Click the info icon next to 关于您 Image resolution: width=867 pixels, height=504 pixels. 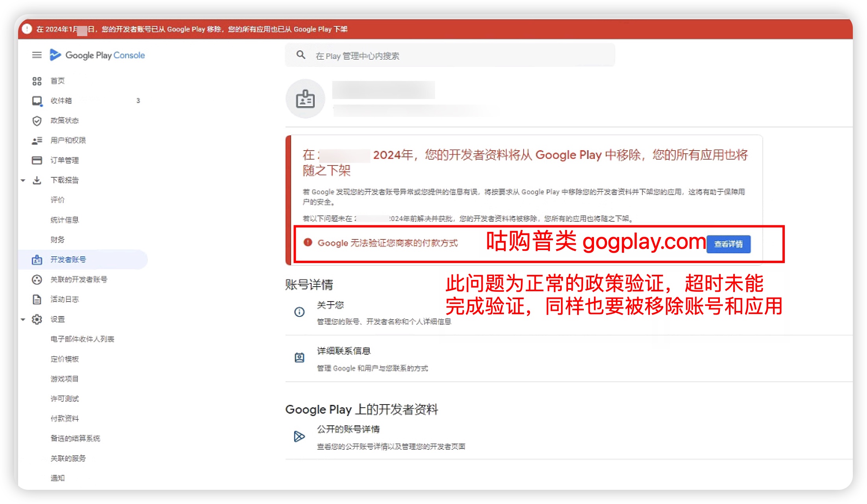point(299,312)
